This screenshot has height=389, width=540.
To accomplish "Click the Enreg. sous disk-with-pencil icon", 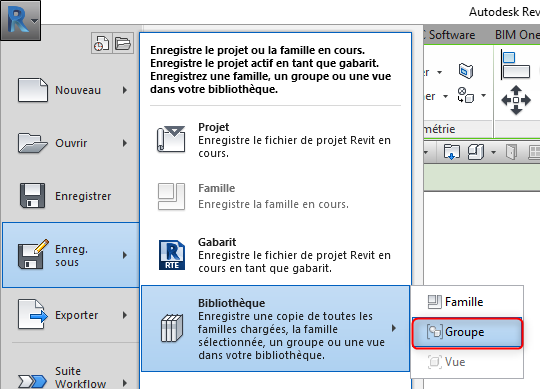I will 33,254.
